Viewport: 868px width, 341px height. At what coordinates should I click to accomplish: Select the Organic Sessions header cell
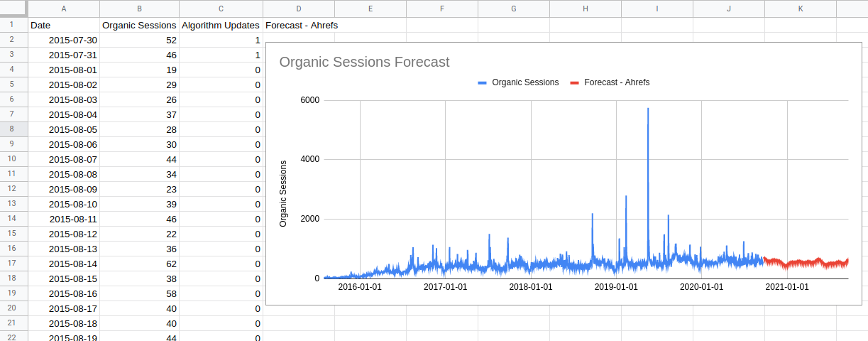tap(139, 25)
